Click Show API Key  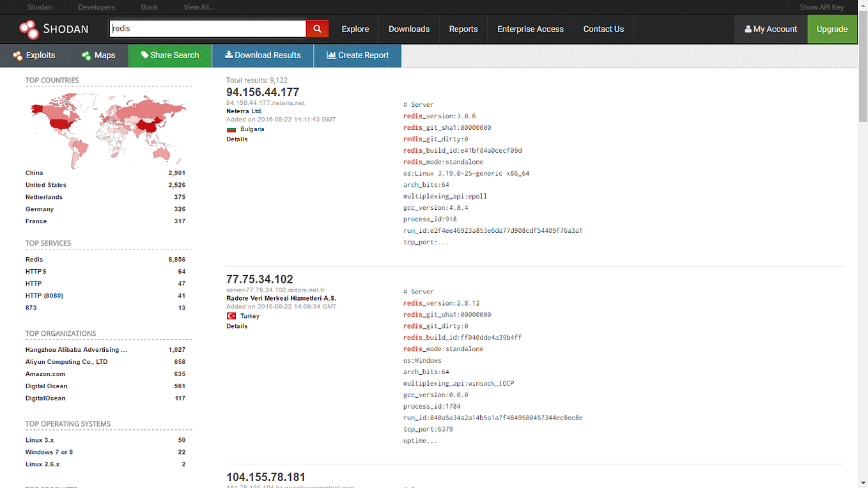(821, 6)
